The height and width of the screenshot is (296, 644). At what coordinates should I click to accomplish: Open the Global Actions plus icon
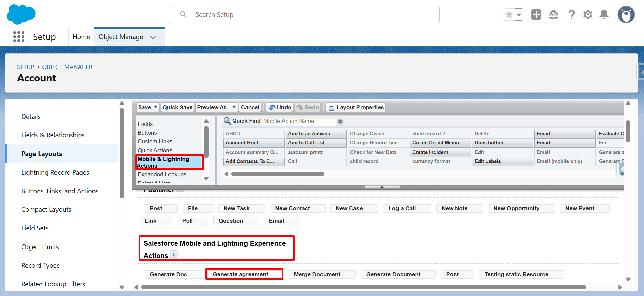point(536,15)
